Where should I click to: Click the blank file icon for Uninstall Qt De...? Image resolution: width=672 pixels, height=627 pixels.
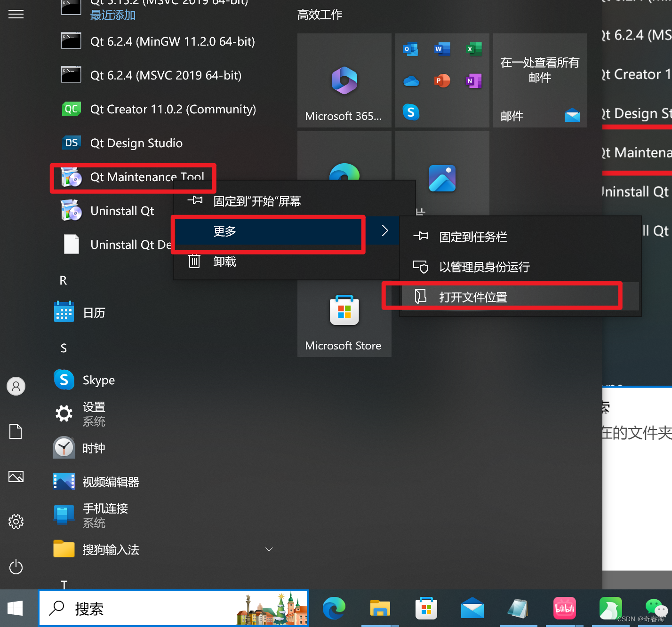pos(71,244)
